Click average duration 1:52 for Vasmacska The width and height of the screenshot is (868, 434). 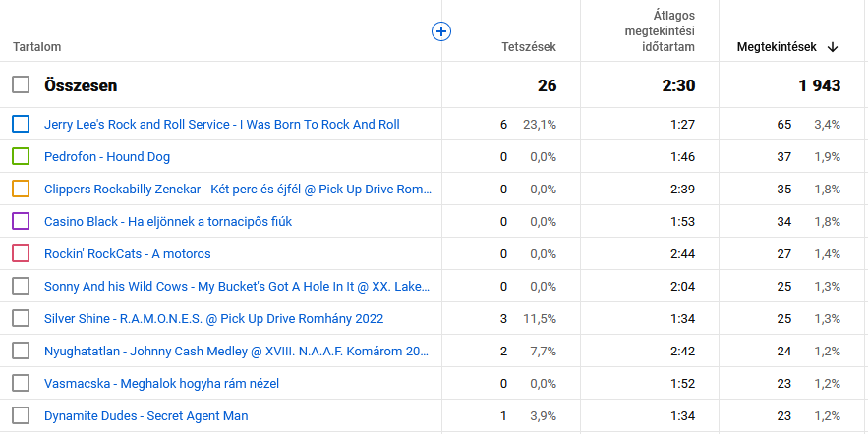pos(682,383)
